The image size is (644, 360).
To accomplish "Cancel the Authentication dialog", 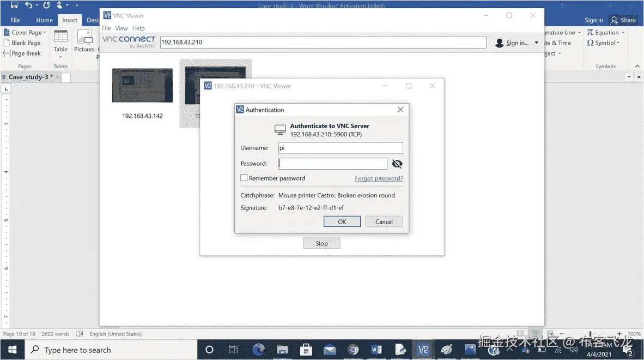I will click(x=384, y=221).
